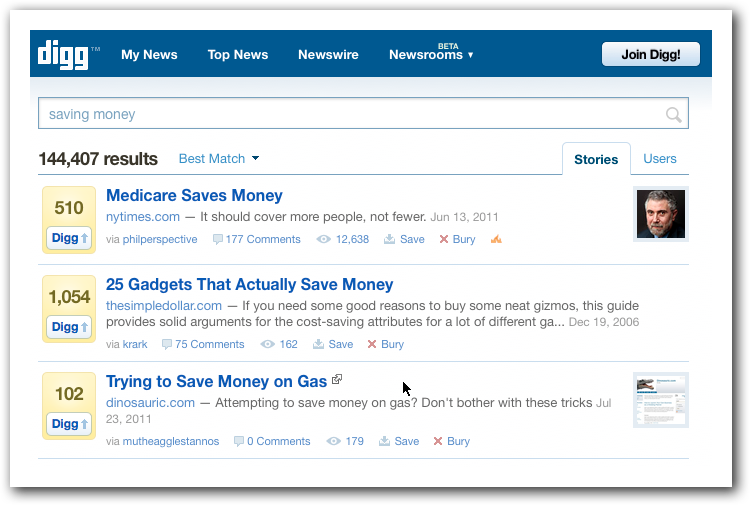750x505 pixels.
Task: Bury the 25 Gadgets story
Action: [x=386, y=344]
